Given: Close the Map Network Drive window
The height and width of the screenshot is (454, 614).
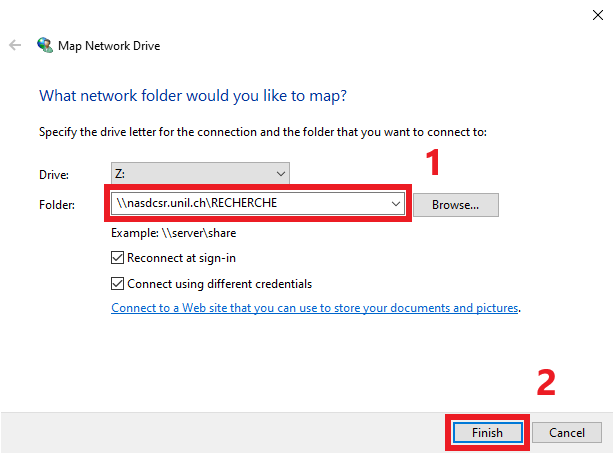Looking at the screenshot, I should click(x=596, y=14).
